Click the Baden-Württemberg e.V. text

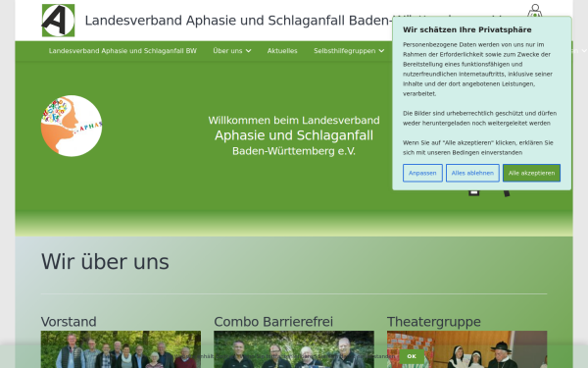point(294,151)
